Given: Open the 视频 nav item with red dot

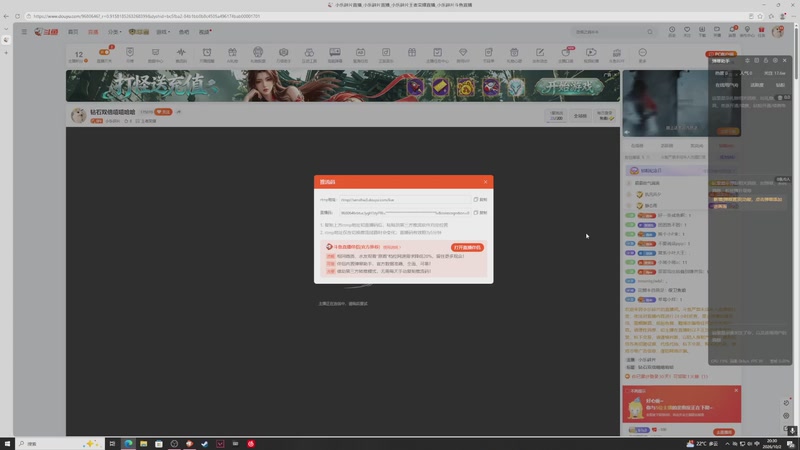Looking at the screenshot, I should [204, 32].
